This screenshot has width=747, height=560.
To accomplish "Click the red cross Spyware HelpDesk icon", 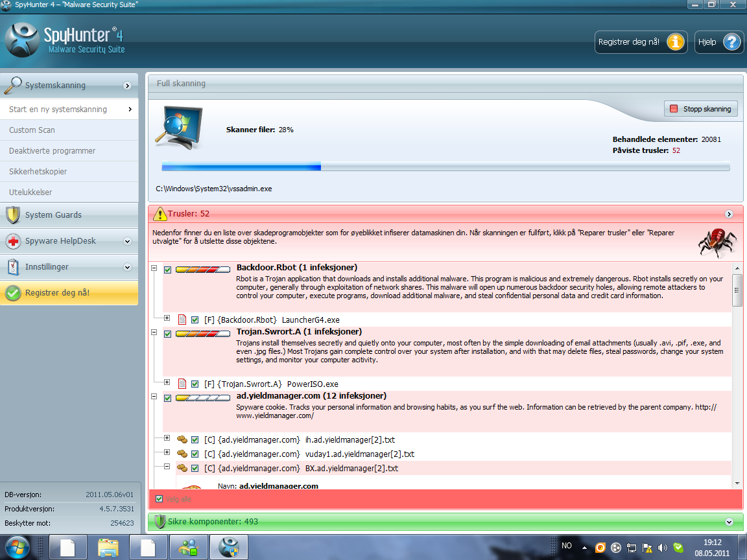I will [x=14, y=241].
